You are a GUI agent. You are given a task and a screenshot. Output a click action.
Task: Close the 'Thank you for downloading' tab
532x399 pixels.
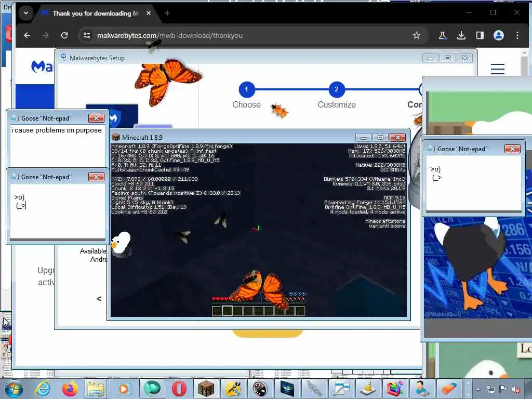click(149, 13)
